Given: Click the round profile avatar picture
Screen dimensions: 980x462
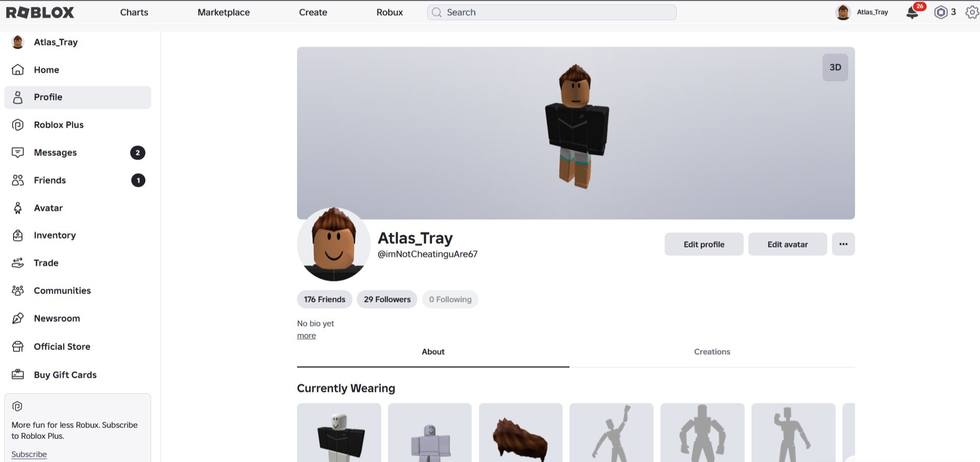Looking at the screenshot, I should tap(334, 244).
